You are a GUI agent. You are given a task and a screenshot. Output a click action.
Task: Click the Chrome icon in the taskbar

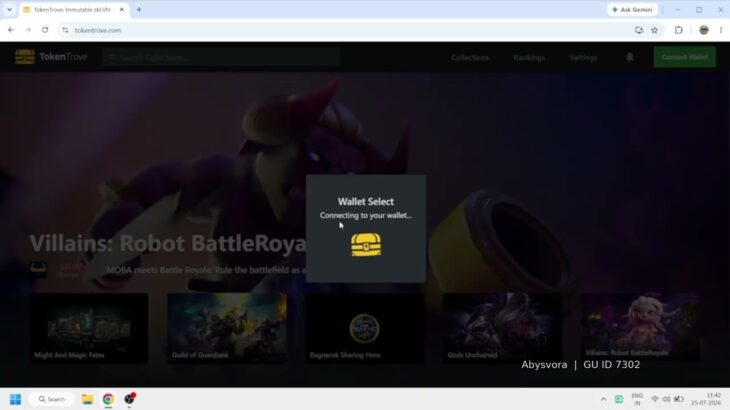point(108,399)
